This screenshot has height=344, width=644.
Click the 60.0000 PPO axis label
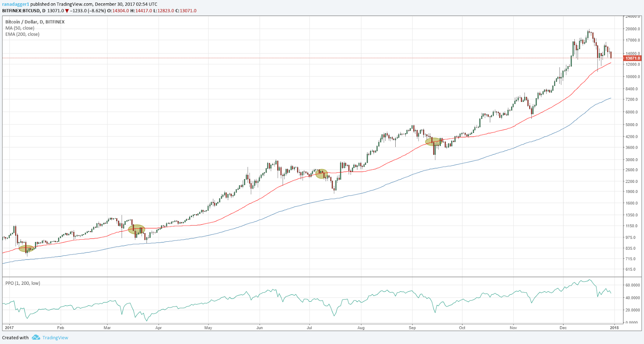(632, 285)
